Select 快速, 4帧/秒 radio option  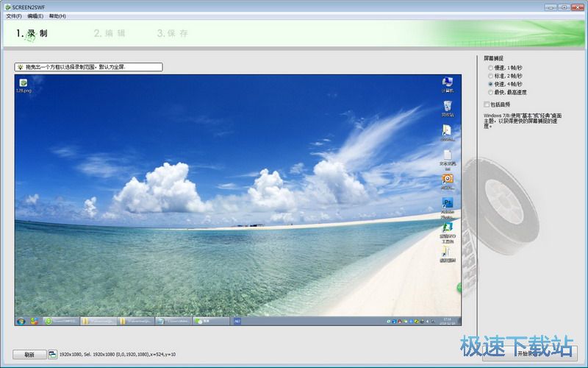tap(490, 84)
